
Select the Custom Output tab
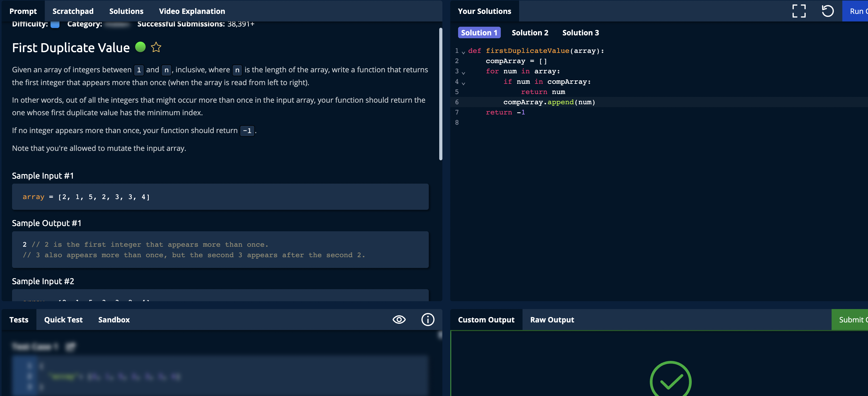(486, 320)
